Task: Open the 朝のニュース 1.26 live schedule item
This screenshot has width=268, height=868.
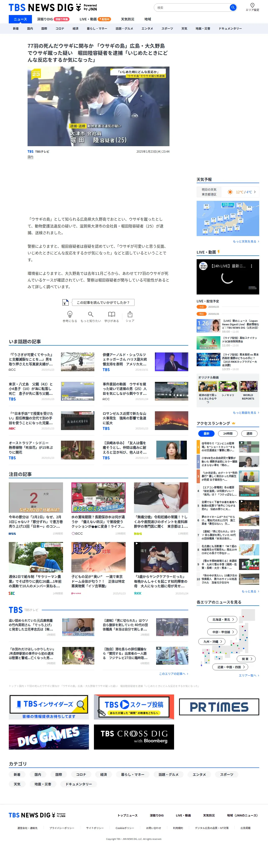Action: 228,326
